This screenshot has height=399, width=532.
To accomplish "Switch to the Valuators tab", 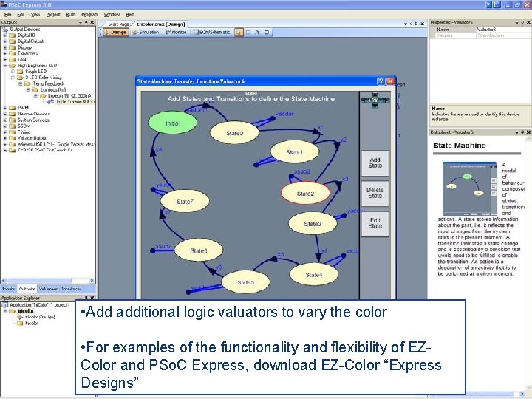I will coord(48,289).
